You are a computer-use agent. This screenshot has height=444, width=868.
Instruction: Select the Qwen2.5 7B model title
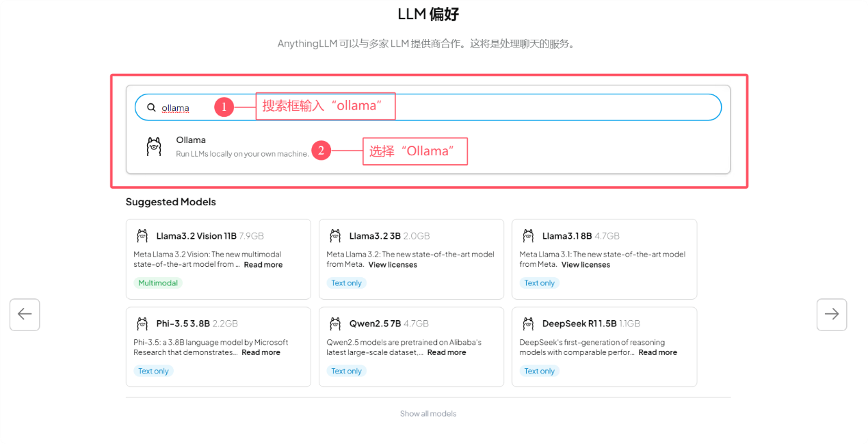375,324
